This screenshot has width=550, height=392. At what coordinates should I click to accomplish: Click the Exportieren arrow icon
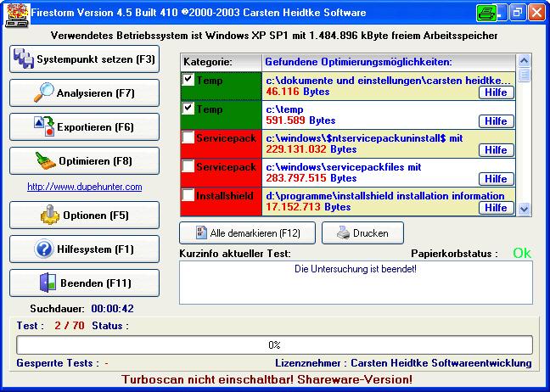(44, 126)
